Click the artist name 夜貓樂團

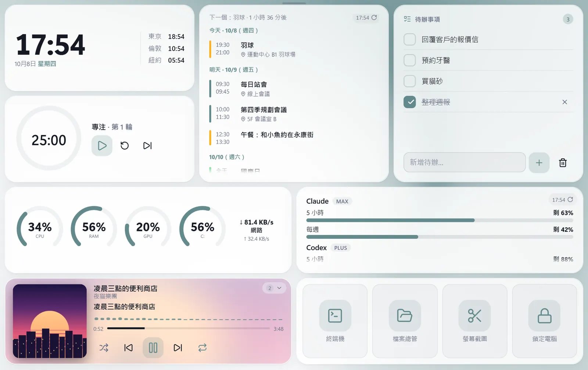(105, 296)
